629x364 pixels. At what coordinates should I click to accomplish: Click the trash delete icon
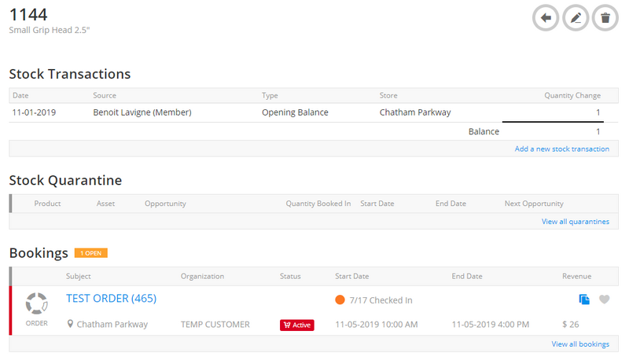605,17
